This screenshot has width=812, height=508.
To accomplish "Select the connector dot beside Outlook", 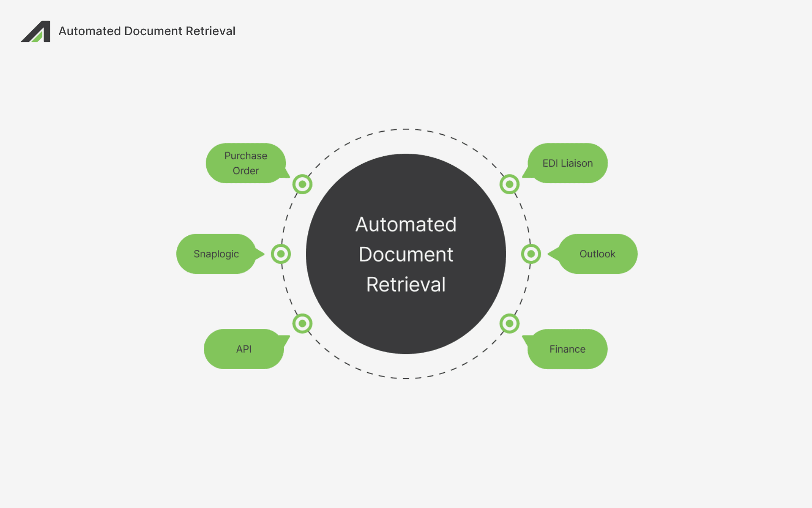I will coord(531,254).
